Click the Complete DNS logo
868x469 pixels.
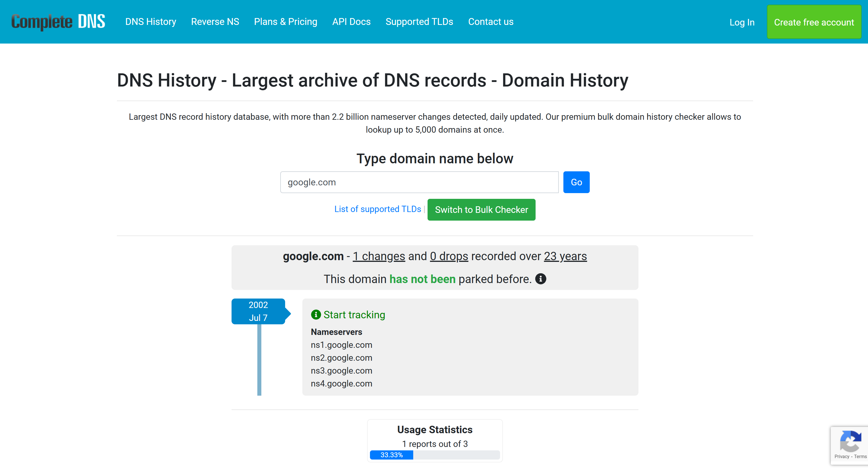[x=58, y=21]
